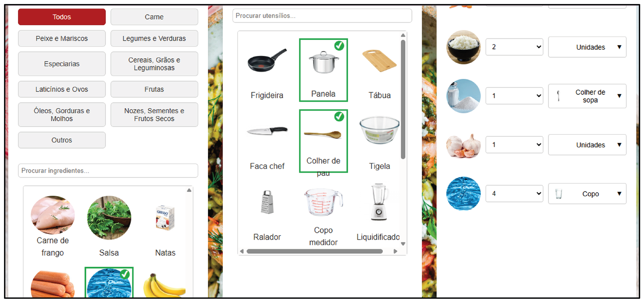Pick the Tábua cutting board utensil
This screenshot has height=303, width=644.
coord(379,71)
